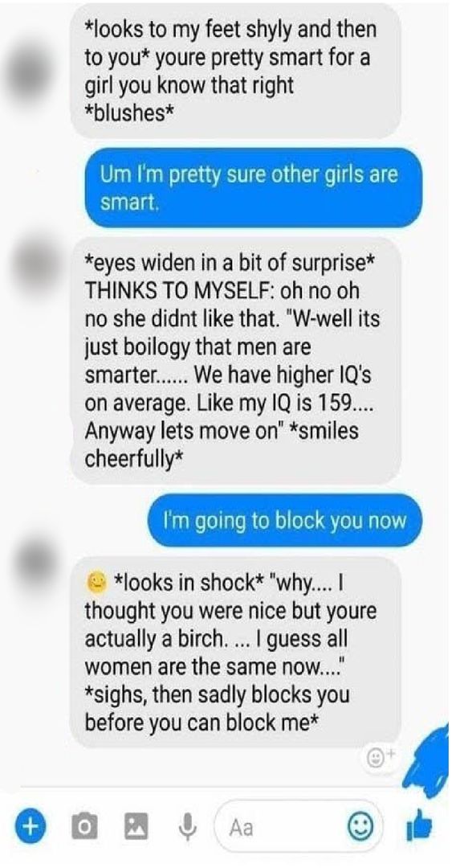Select the 'I'm going to block you now' bubble

284,520
